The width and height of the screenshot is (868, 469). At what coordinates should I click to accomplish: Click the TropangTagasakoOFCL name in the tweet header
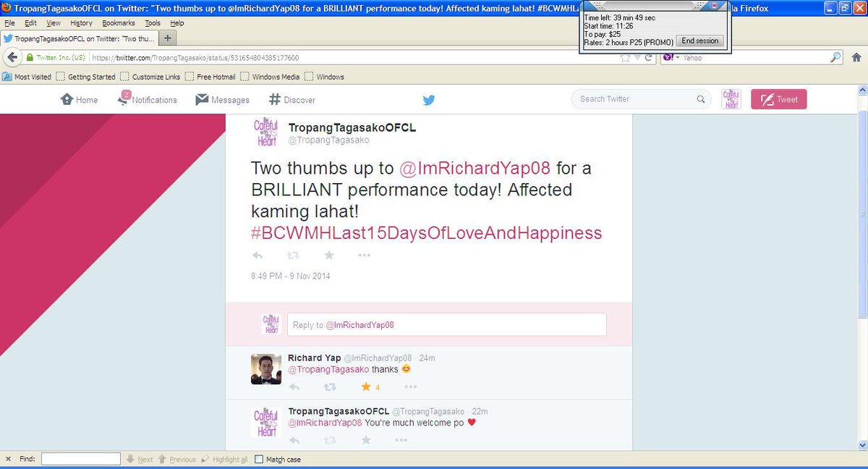(x=352, y=127)
